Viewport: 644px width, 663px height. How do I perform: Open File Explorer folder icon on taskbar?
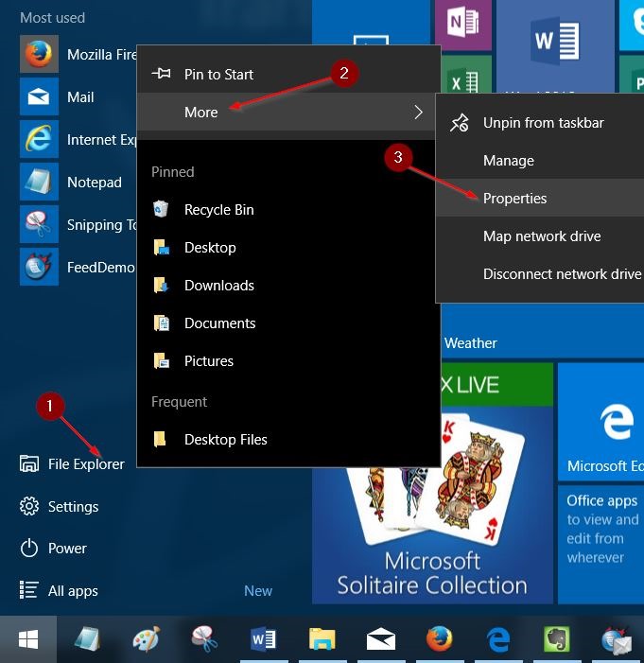322,639
